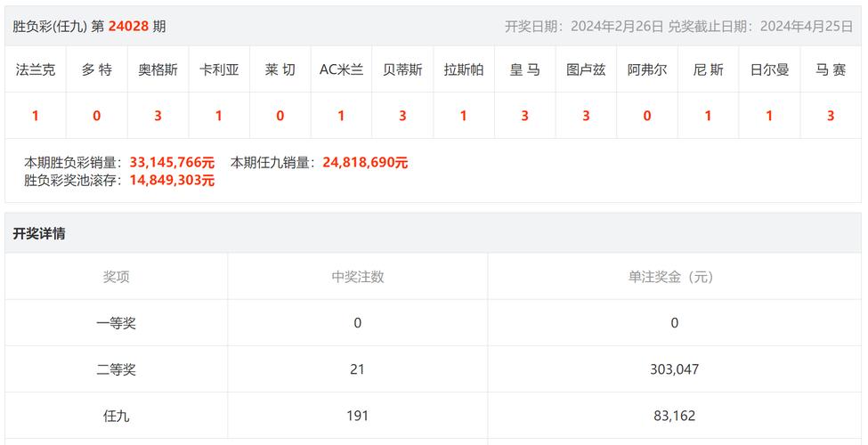Click the 胜负彩 sales figure 33,145,766元
This screenshot has width=868, height=445.
[x=172, y=163]
